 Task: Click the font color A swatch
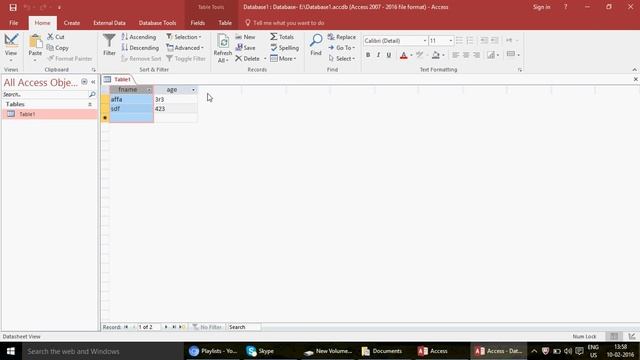404,55
